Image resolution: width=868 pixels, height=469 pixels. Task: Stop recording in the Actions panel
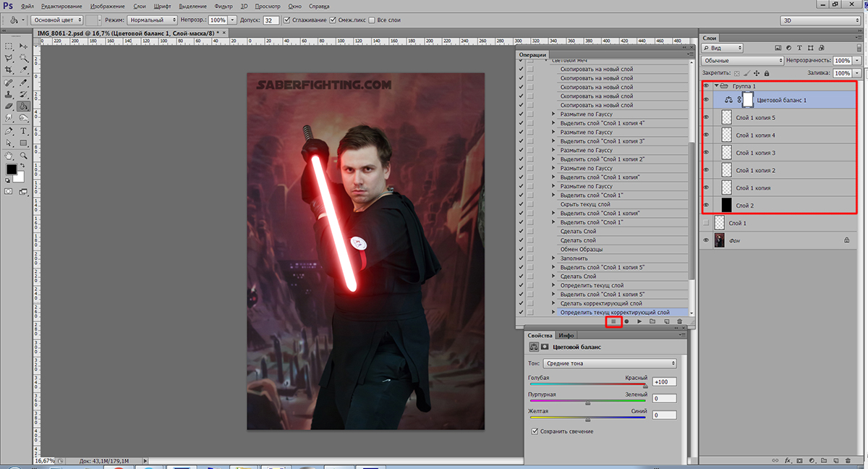pos(613,321)
